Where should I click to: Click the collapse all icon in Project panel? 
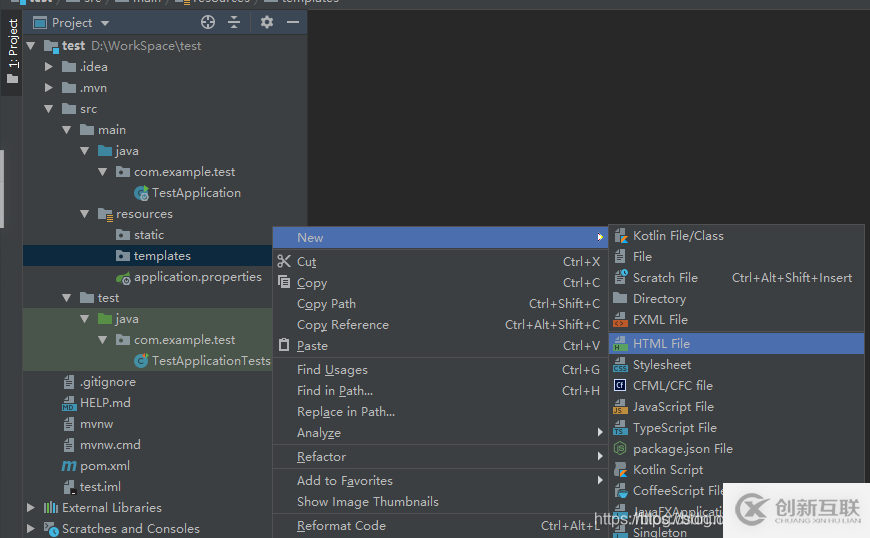point(234,22)
